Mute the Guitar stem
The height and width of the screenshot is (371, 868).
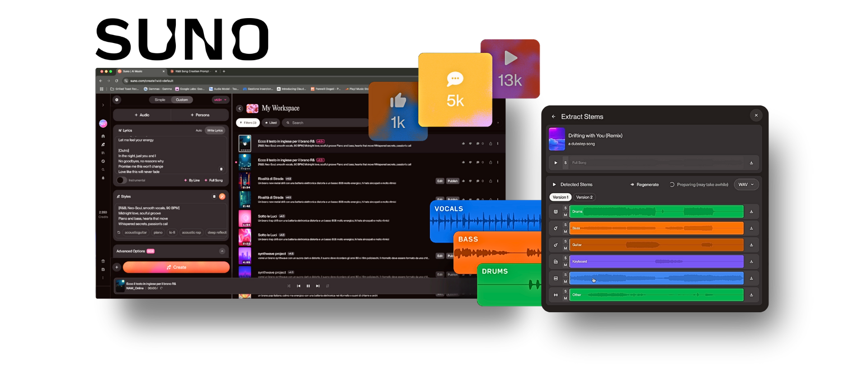[566, 248]
